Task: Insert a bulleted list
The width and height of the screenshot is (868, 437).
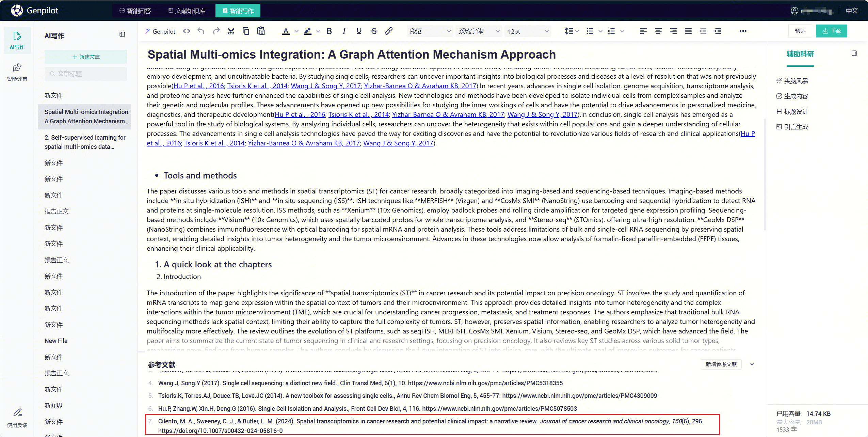Action: tap(590, 31)
